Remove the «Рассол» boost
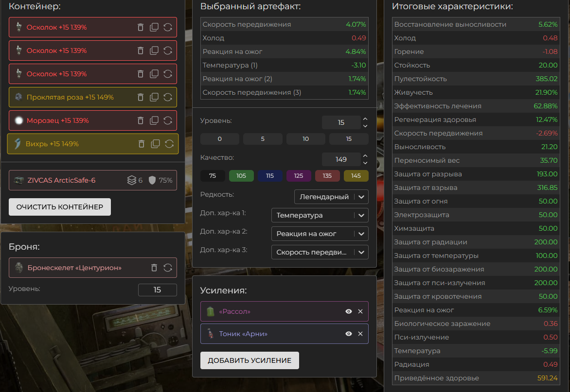This screenshot has height=392, width=570. tap(360, 311)
